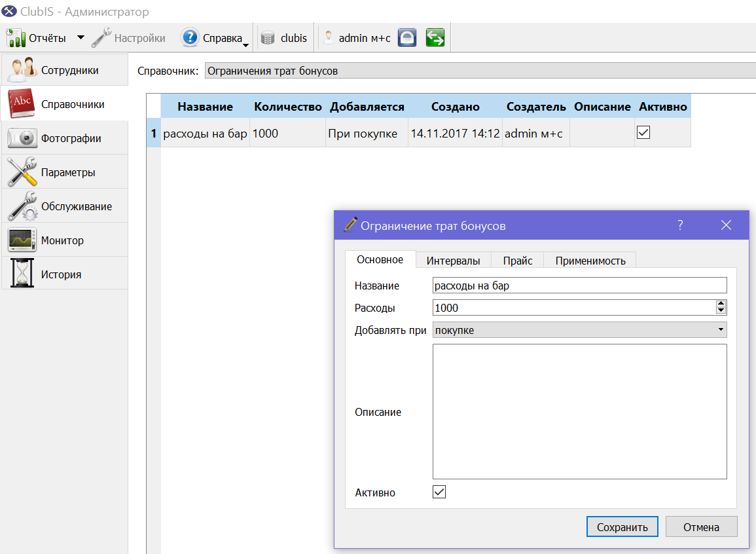Screen dimensions: 756x554
Task: Sort table by Количество column header
Action: click(288, 107)
